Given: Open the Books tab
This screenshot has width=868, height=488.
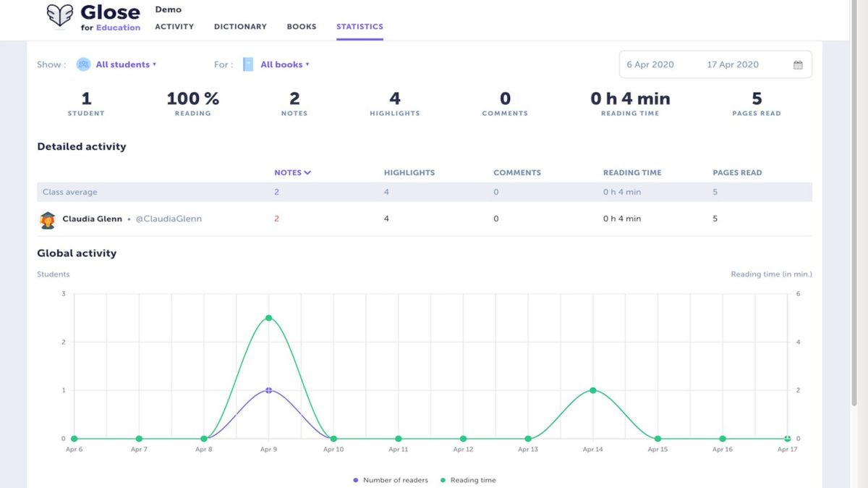Looking at the screenshot, I should (x=302, y=27).
